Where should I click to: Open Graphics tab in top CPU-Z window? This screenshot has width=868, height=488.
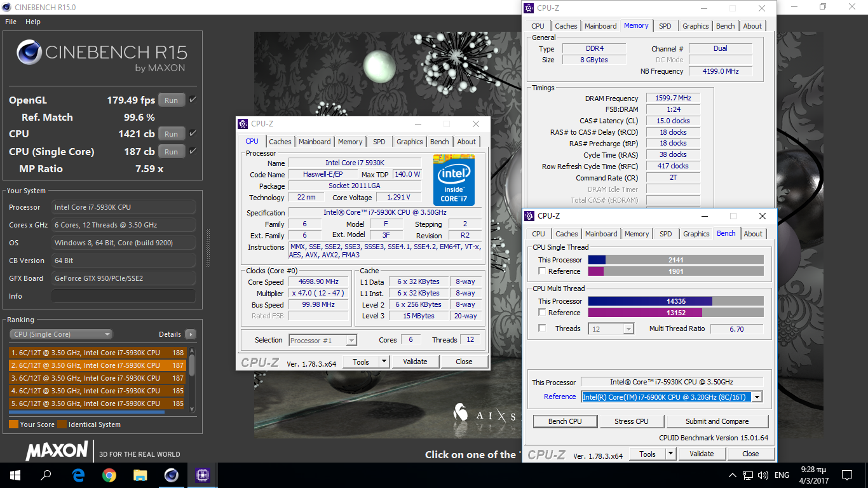coord(696,26)
